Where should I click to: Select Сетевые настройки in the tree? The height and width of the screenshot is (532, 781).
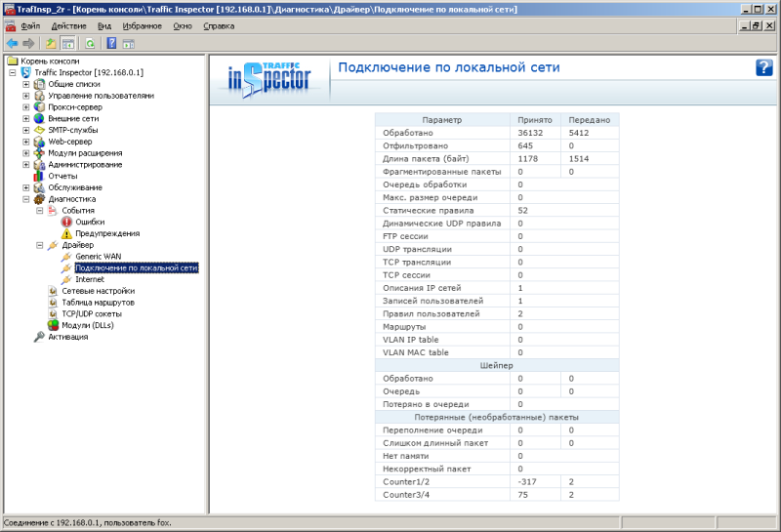99,291
